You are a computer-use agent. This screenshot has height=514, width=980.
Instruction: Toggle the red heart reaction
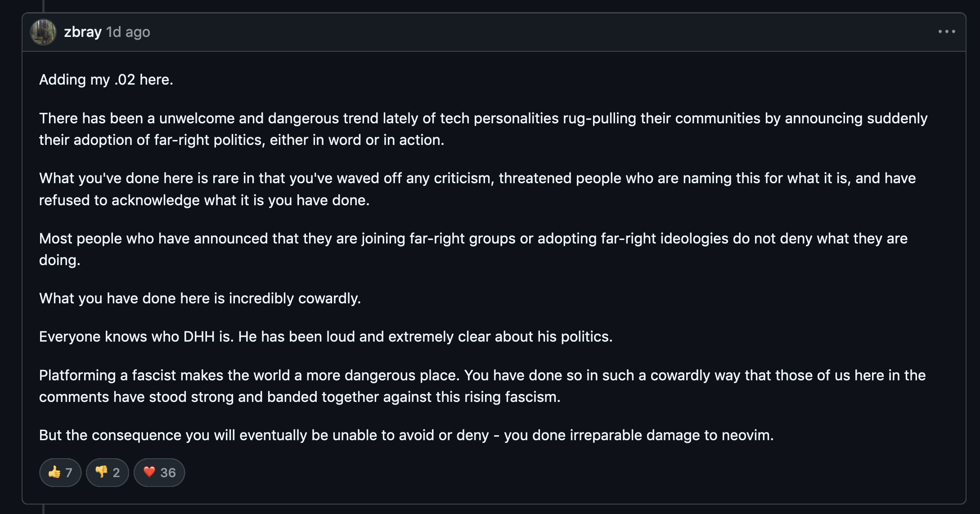(x=159, y=472)
